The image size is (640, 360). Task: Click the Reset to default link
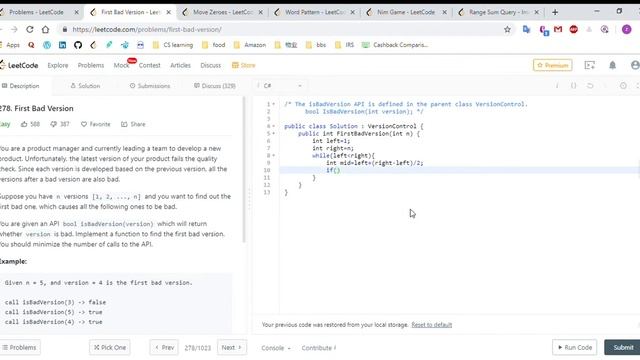pos(431,325)
